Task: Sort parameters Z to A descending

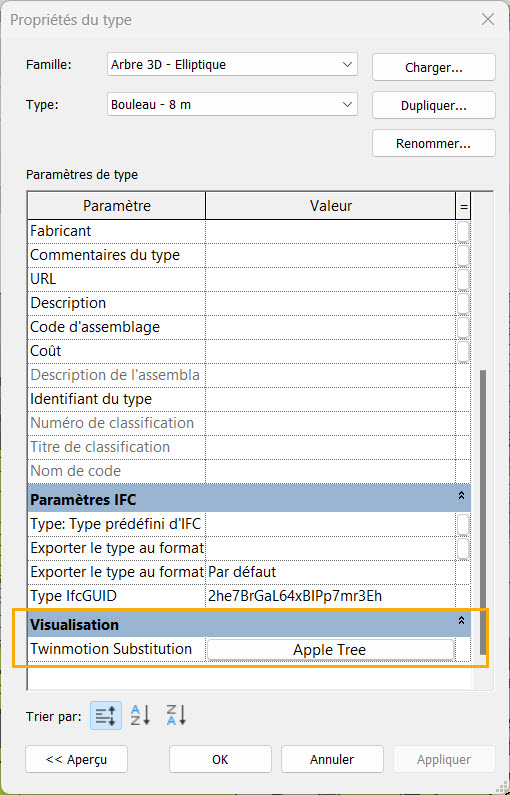Action: click(176, 715)
